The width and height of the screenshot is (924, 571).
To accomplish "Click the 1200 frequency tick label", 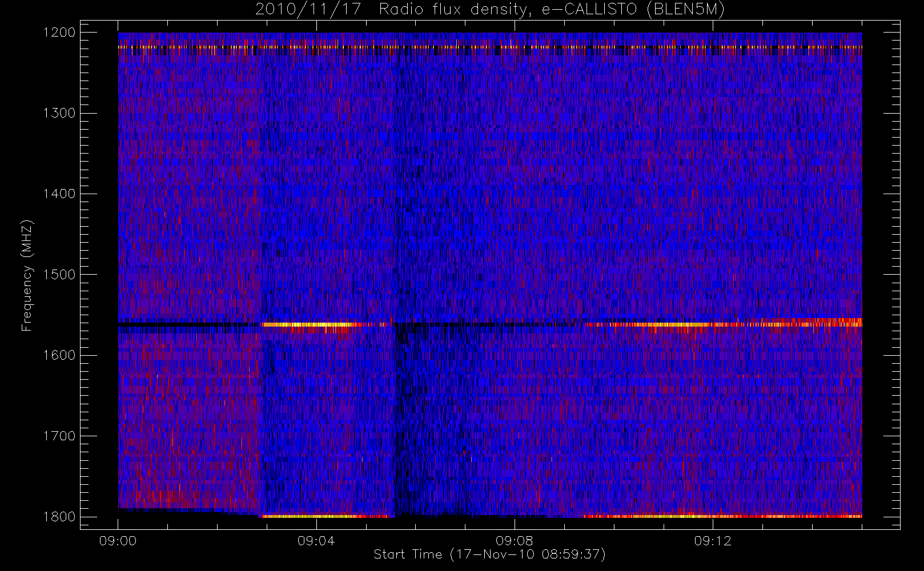I will pos(59,33).
